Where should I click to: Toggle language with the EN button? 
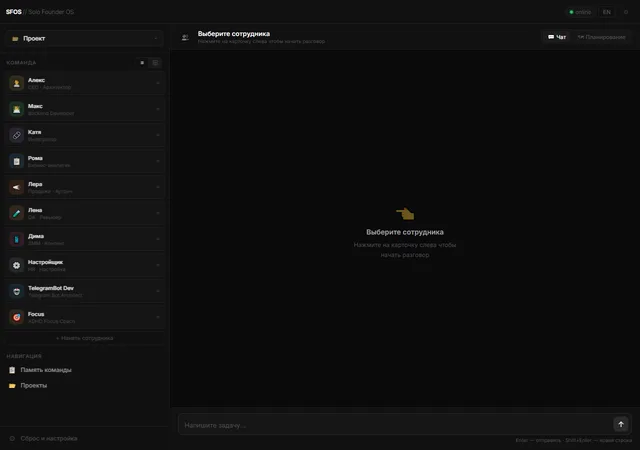tap(607, 12)
